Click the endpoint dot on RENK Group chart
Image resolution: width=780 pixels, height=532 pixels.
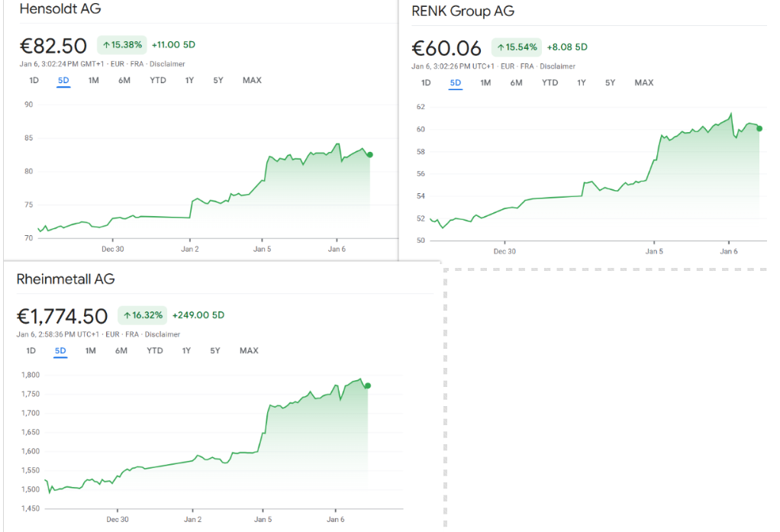[759, 128]
